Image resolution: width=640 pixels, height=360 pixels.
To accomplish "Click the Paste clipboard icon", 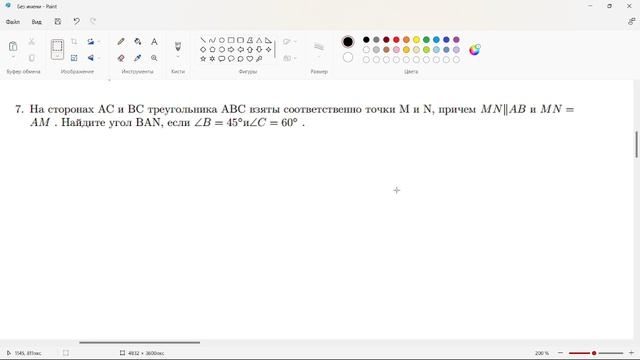I will point(13,46).
